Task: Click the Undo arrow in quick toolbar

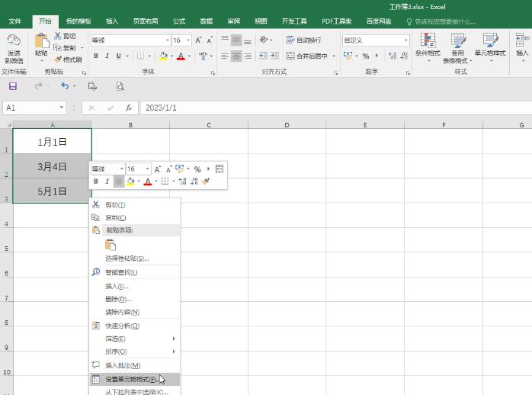Action: pos(65,86)
